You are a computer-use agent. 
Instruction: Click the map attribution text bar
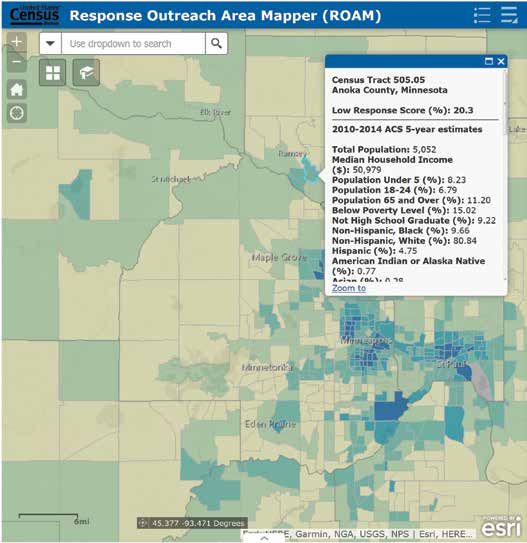tap(358, 534)
